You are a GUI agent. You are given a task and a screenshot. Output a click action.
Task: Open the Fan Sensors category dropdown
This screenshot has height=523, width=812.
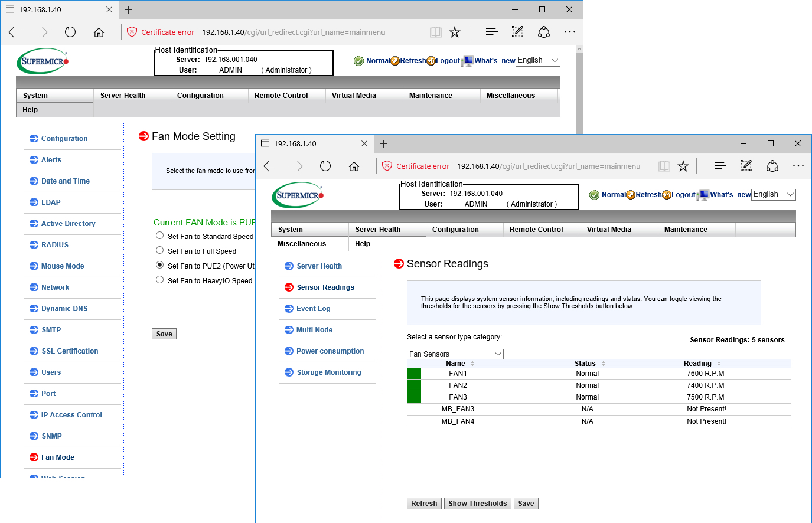point(455,354)
